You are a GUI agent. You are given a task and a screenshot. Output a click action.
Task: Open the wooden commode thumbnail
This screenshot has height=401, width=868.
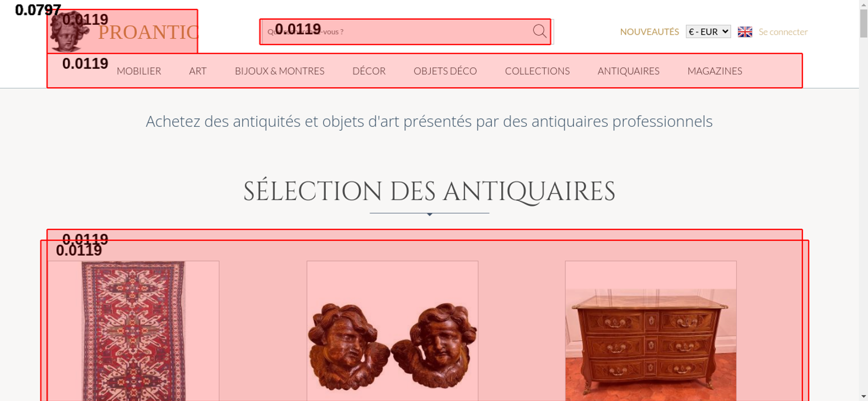[x=651, y=331]
